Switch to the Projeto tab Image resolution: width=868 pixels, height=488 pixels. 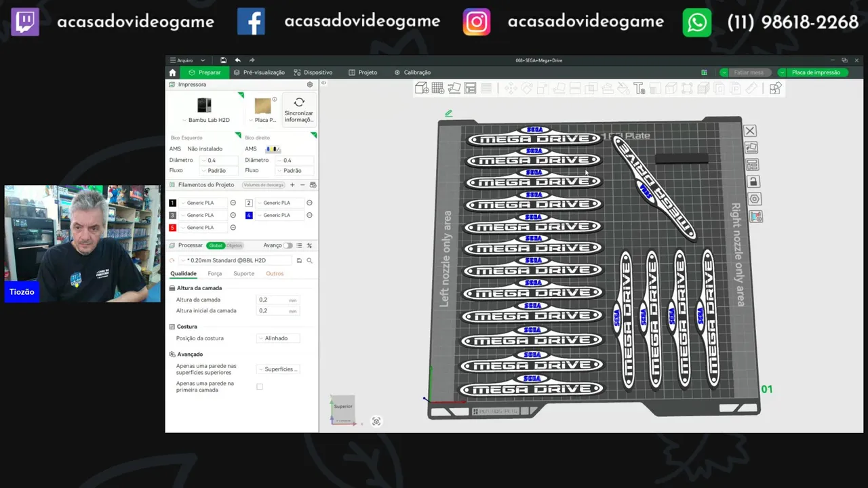point(363,73)
